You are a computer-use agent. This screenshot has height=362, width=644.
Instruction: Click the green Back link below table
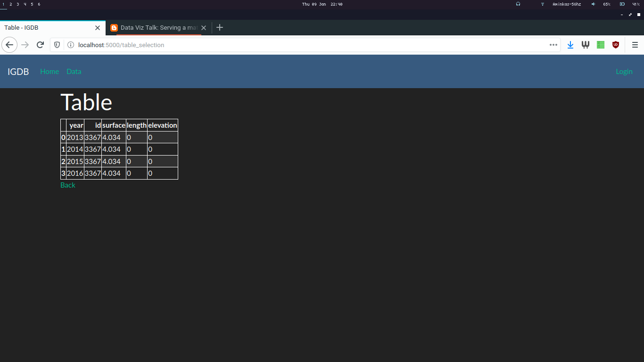pos(68,185)
